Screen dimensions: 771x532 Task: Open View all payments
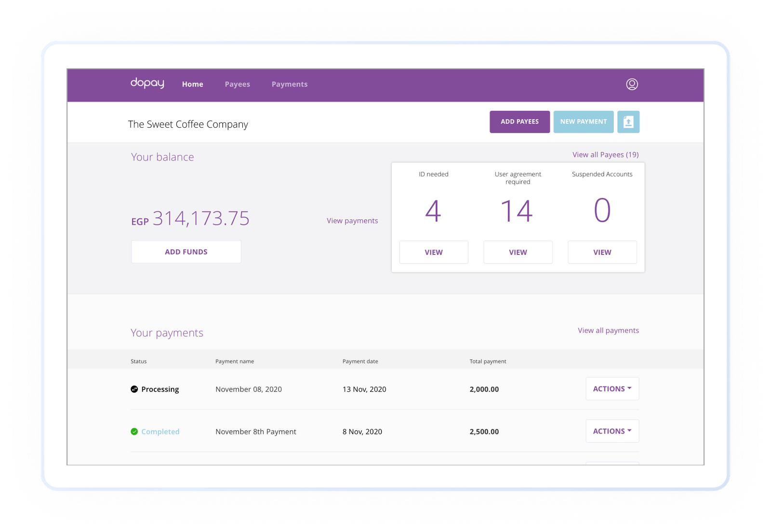tap(608, 330)
